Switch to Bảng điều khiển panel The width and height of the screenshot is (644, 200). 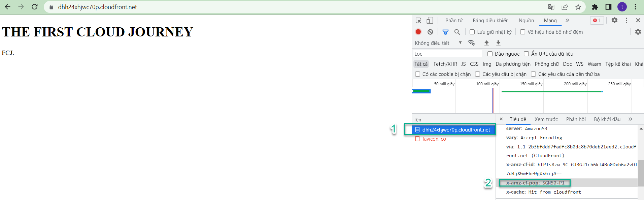point(490,21)
